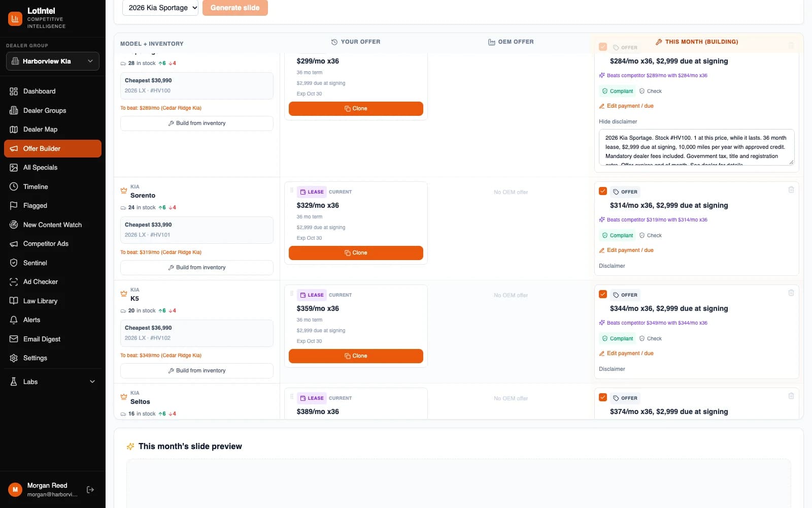812x508 pixels.
Task: Expand Disclaimer on the $314/mo Sorento offer
Action: pos(612,266)
